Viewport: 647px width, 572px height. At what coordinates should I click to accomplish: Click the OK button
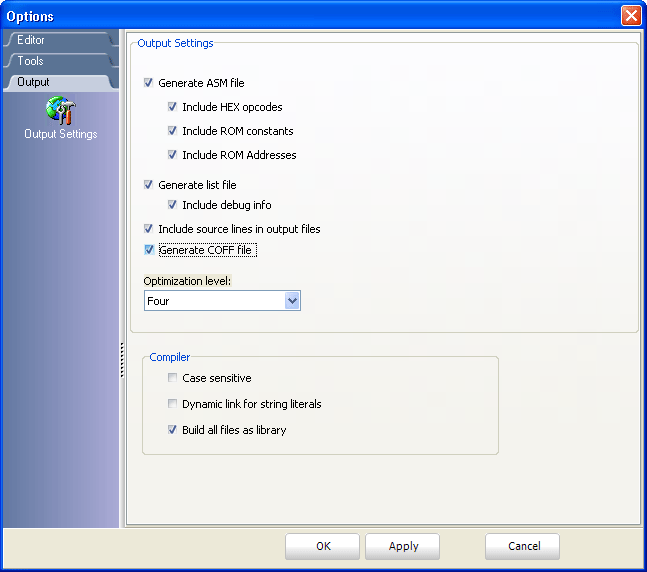322,546
